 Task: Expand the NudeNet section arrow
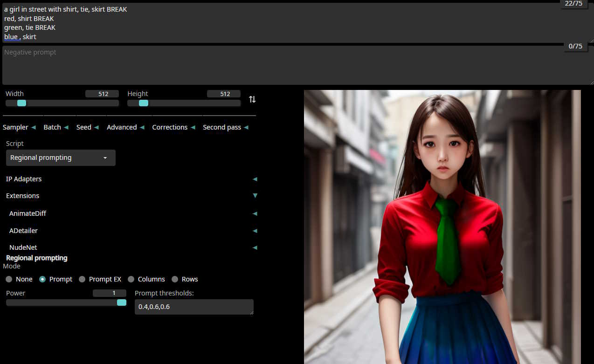point(255,247)
